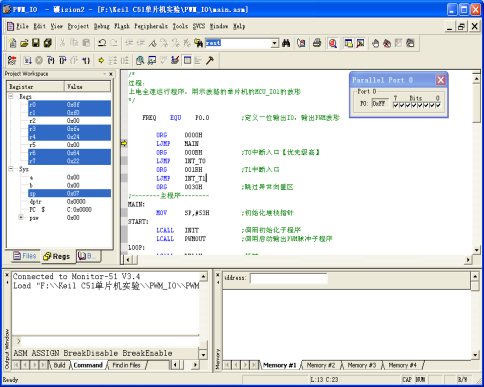Click the binoculars Find icon
The width and height of the screenshot is (484, 387).
tap(286, 43)
